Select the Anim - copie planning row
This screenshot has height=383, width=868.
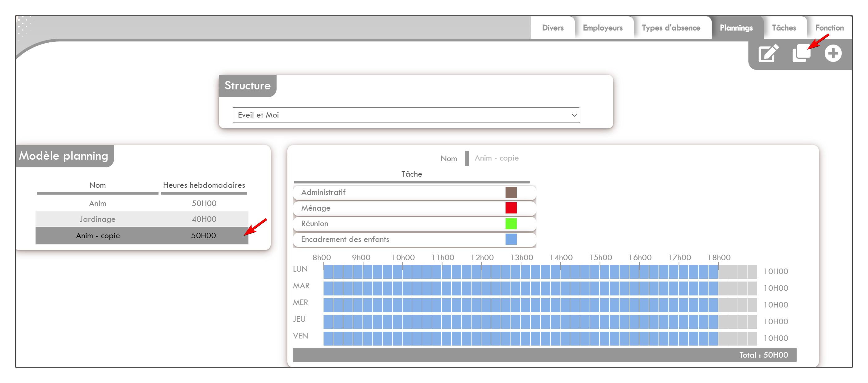coord(142,235)
